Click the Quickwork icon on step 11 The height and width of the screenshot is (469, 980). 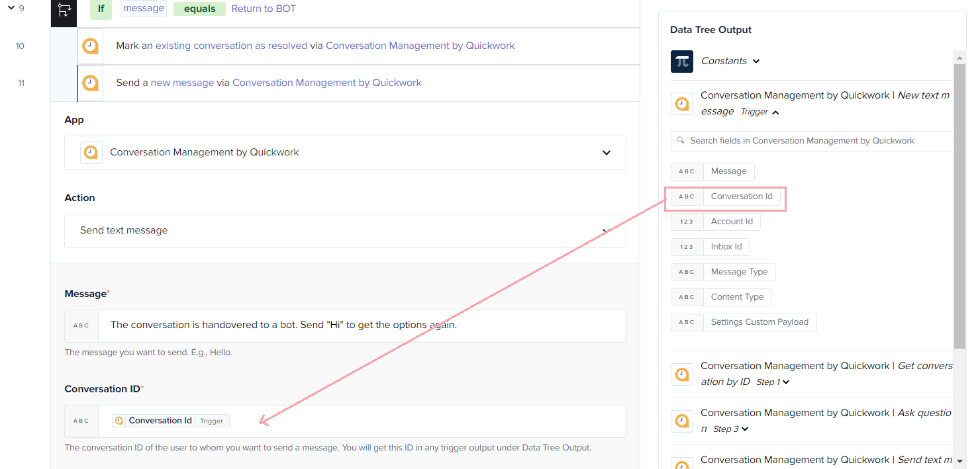click(x=91, y=83)
